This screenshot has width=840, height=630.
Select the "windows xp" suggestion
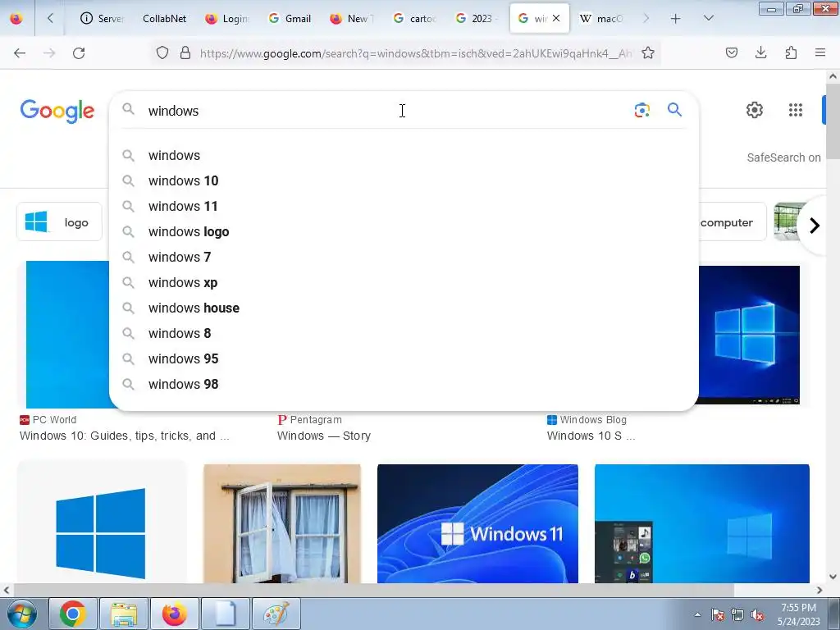tap(404, 283)
